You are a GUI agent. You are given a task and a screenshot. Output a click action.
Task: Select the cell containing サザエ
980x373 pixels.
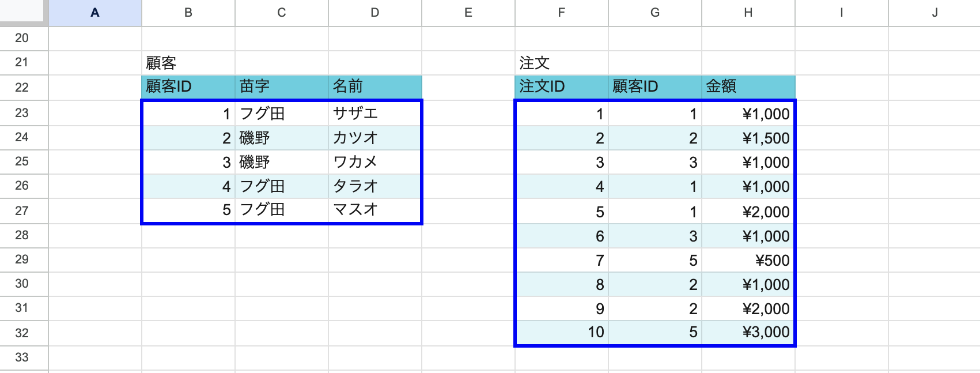pyautogui.click(x=374, y=114)
